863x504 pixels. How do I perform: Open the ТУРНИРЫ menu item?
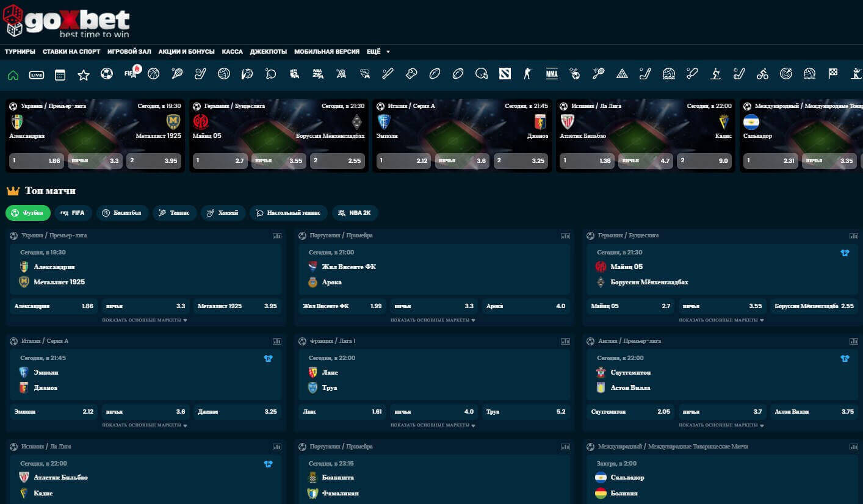click(x=20, y=52)
